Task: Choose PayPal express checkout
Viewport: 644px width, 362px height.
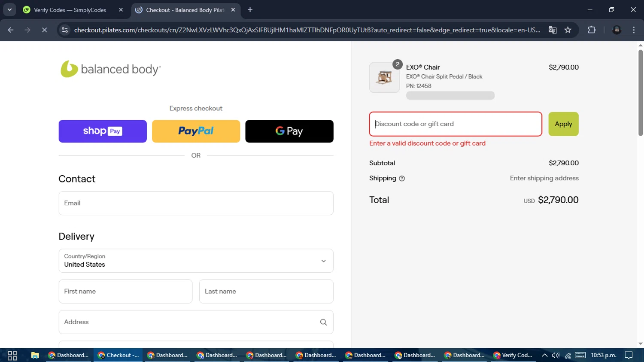Action: [196, 131]
